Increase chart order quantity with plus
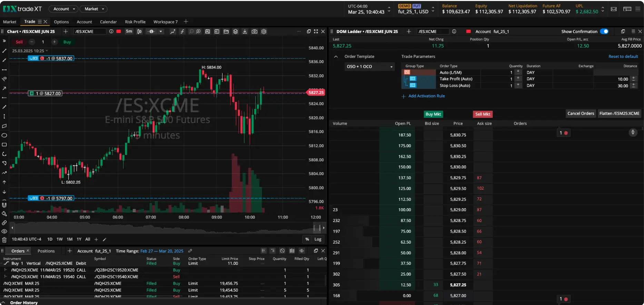Screen dimensions: 644x305 point(54,42)
